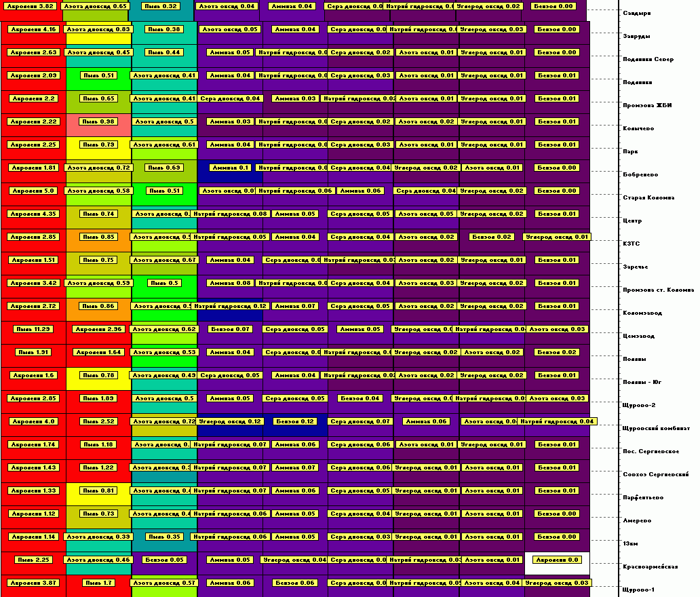
Task: Click the 'Колычево' axis label
Action: [638, 129]
